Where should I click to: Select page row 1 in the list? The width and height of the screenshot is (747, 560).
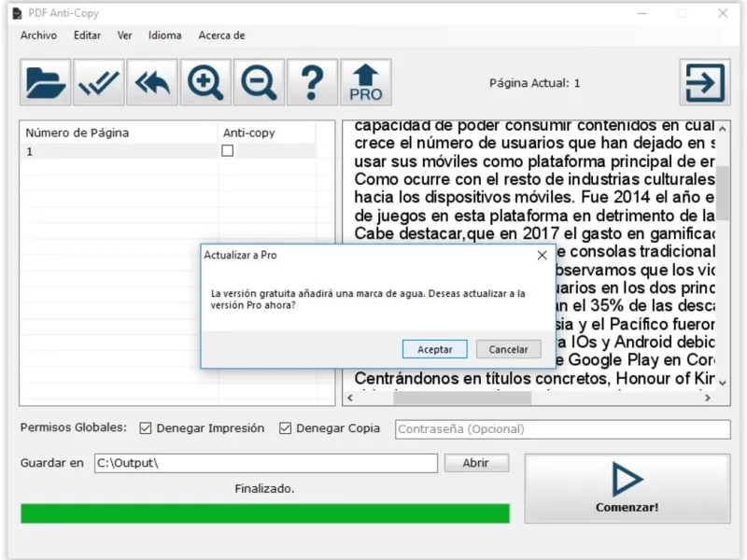(168, 151)
